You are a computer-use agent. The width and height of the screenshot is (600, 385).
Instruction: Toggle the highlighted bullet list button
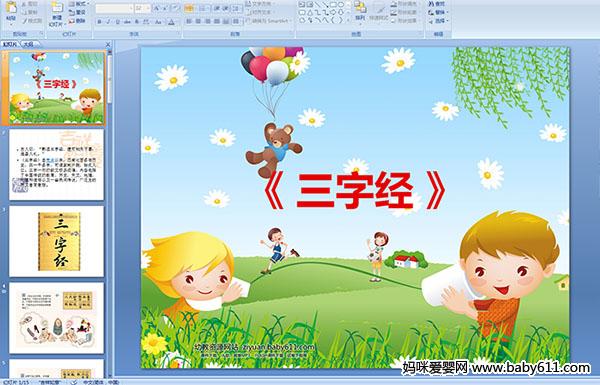tap(189, 8)
